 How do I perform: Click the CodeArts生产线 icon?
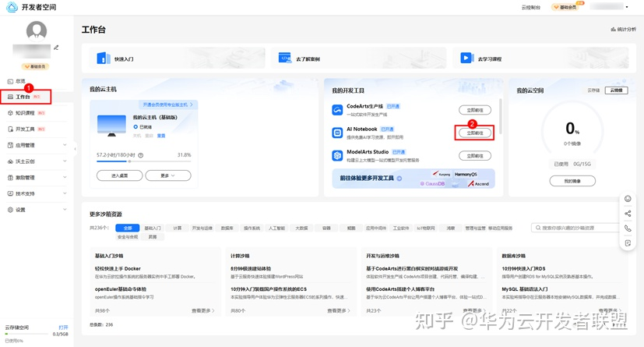(x=337, y=110)
